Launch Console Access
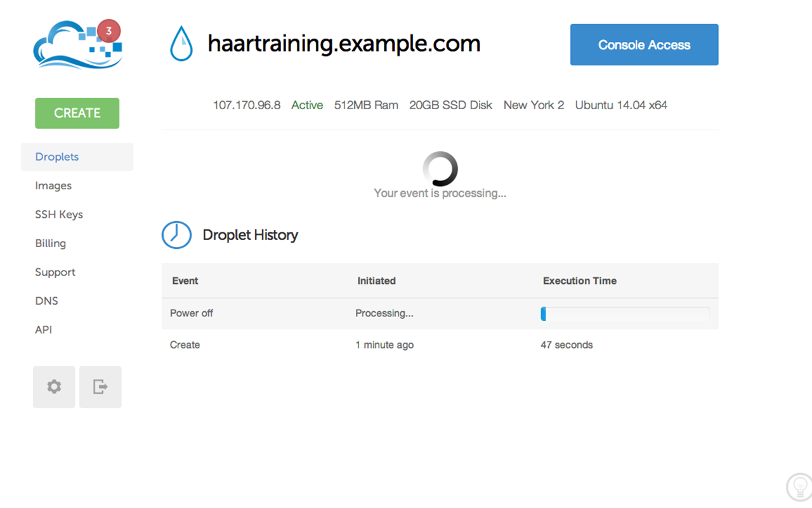This screenshot has height=508, width=812. coord(644,44)
